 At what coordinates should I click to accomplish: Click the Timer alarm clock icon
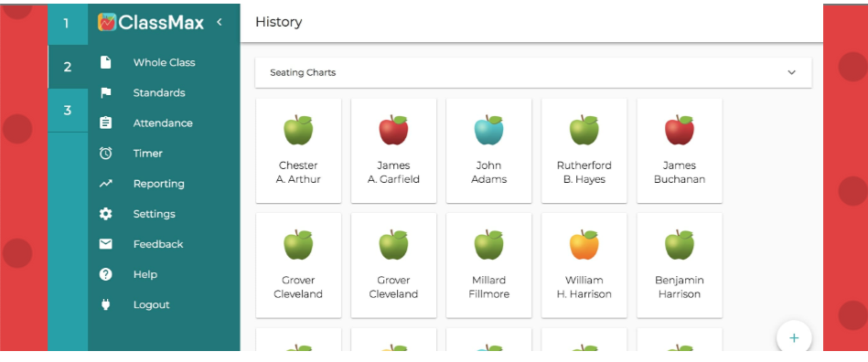point(106,154)
